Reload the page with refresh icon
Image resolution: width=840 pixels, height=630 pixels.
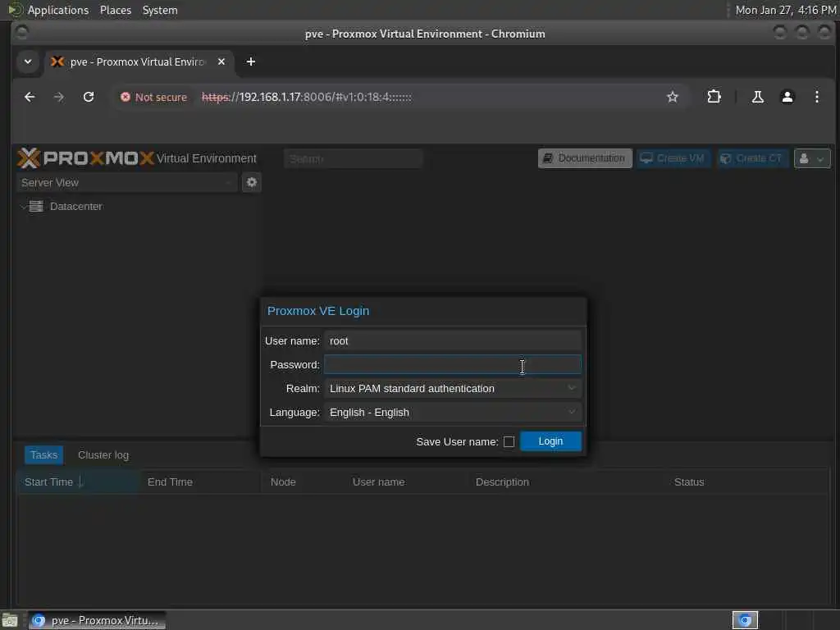tap(89, 97)
